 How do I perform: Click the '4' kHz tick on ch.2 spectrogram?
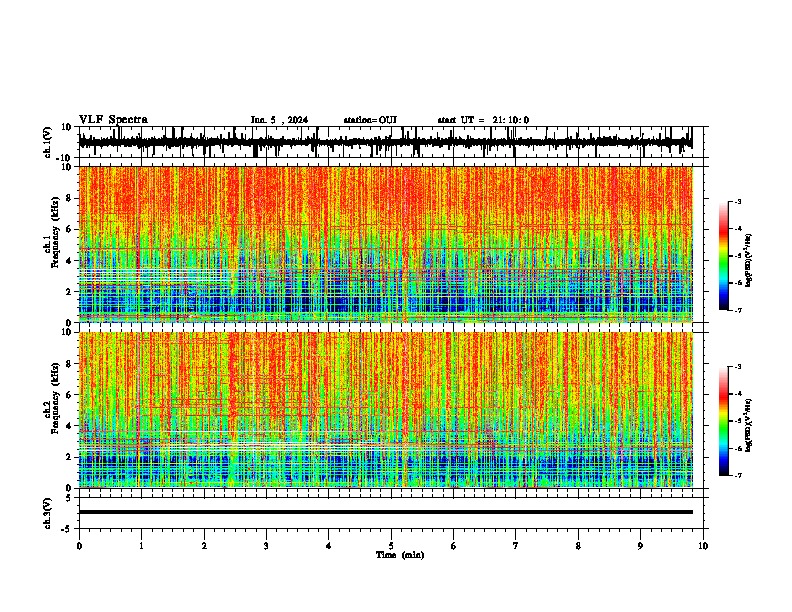[x=70, y=426]
